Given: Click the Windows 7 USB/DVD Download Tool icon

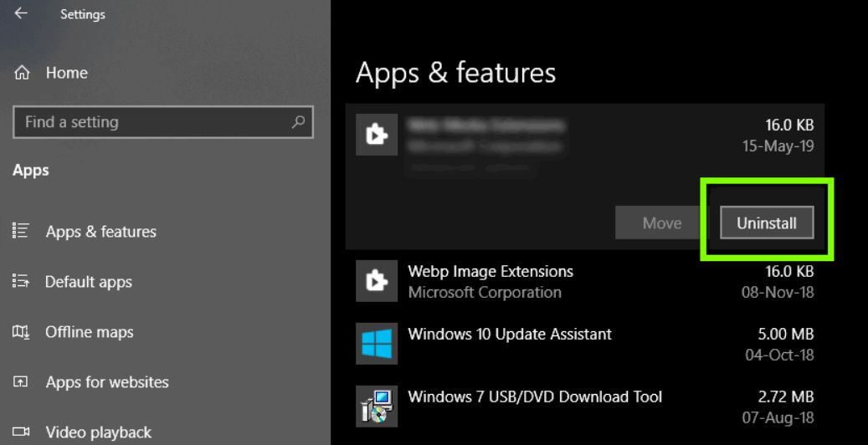Looking at the screenshot, I should [377, 407].
